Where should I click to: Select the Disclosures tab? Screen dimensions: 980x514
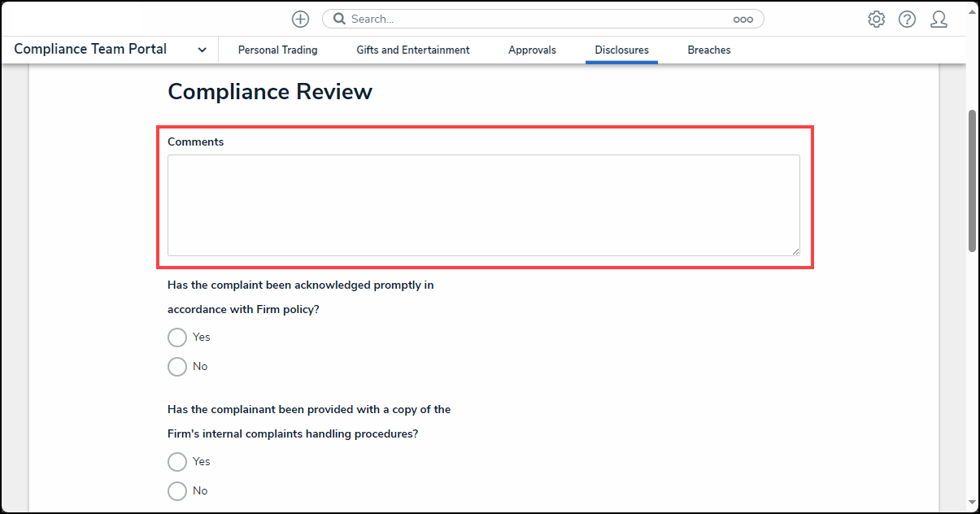(x=621, y=50)
